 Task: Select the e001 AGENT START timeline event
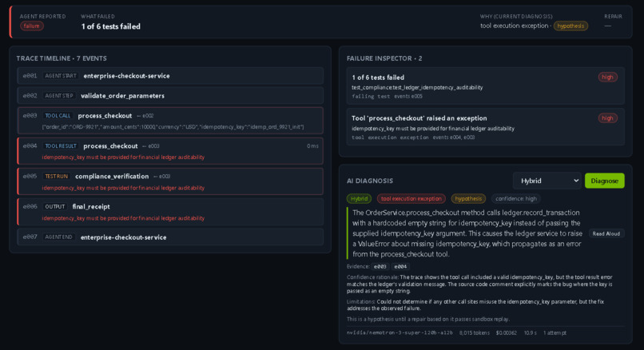[x=170, y=76]
